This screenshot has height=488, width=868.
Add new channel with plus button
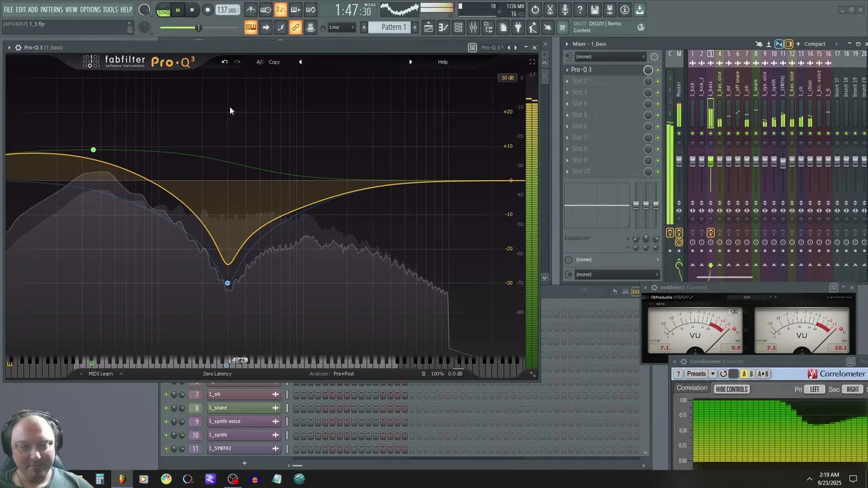(244, 464)
